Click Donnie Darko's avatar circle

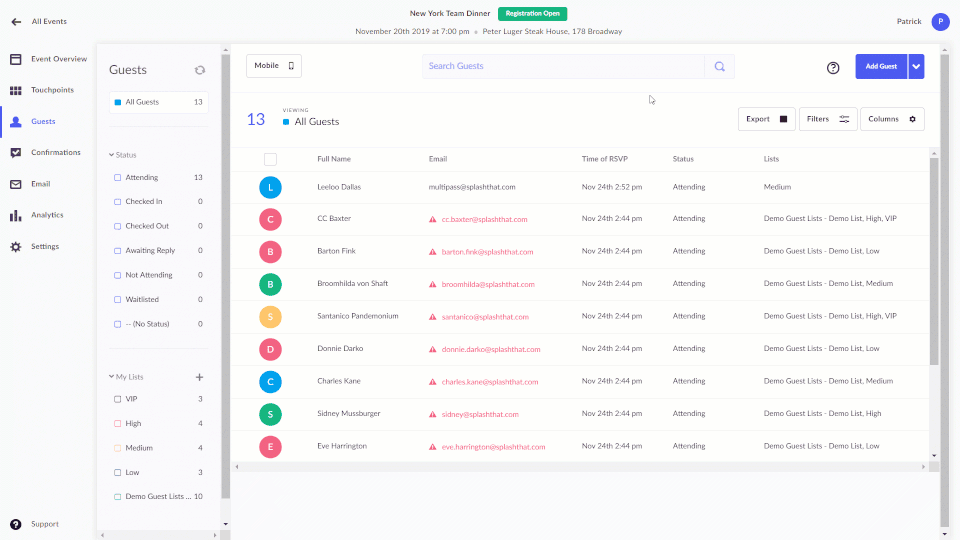click(x=270, y=349)
